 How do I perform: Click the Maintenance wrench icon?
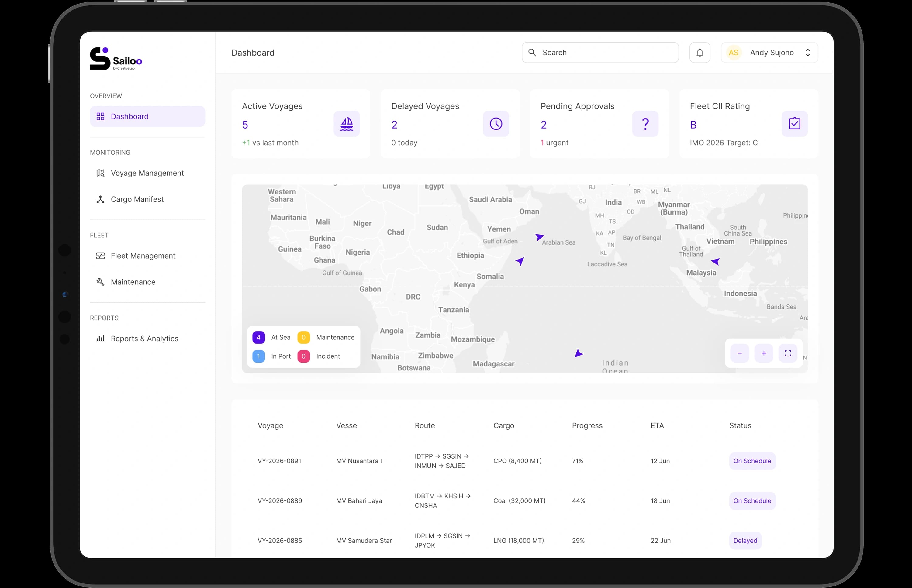tap(100, 282)
